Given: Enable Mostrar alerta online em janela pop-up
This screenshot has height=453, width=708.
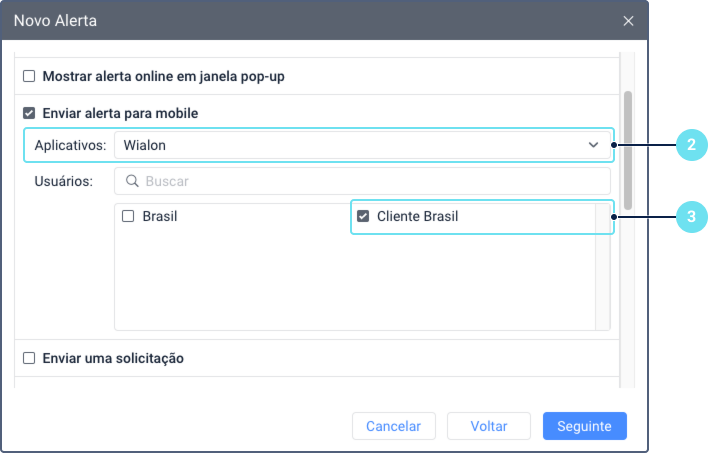Looking at the screenshot, I should pyautogui.click(x=29, y=76).
